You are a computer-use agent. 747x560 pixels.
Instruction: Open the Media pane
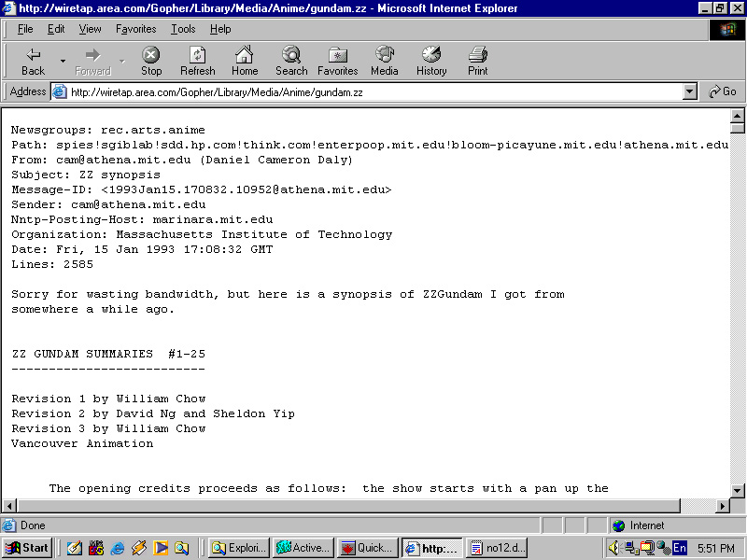click(x=385, y=62)
